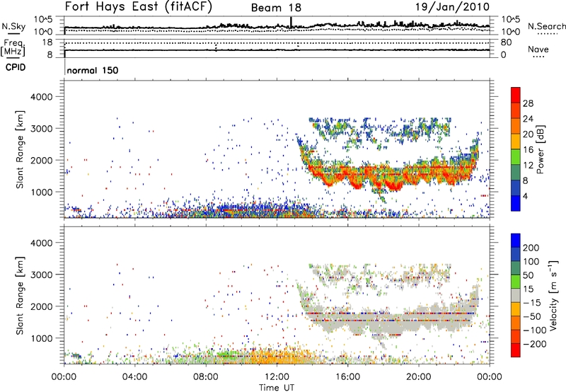Click the light green 15–50 velocity colorbar segment

(x=516, y=282)
